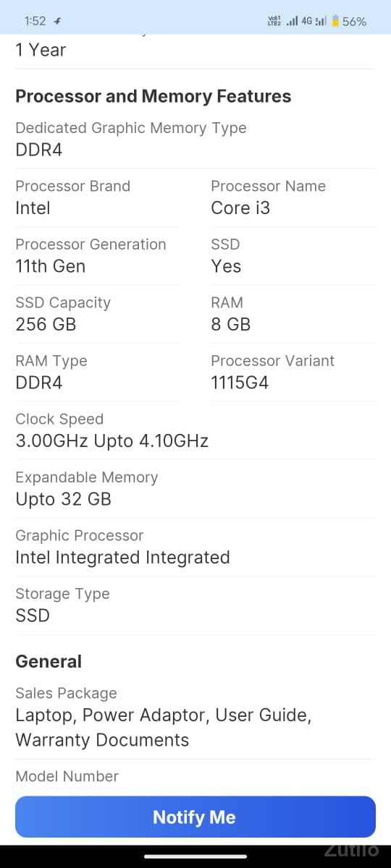Viewport: 391px width, 868px height.
Task: Tap the Processor Generation value 11th Gen
Action: point(51,266)
